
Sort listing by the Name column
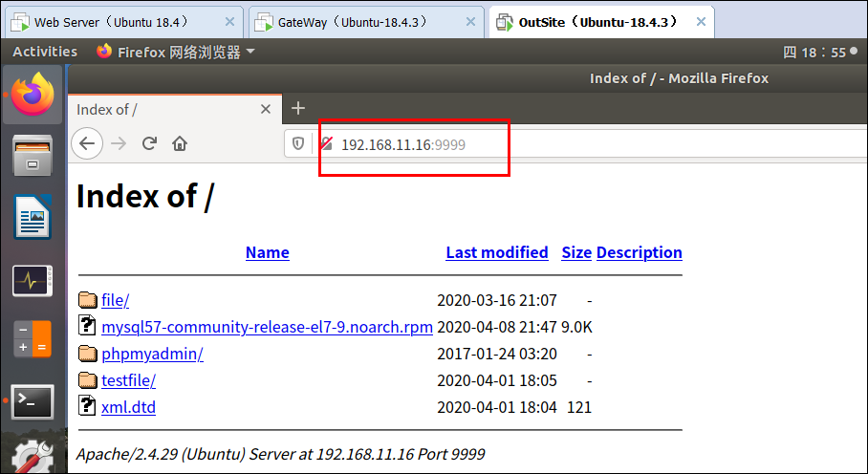268,252
